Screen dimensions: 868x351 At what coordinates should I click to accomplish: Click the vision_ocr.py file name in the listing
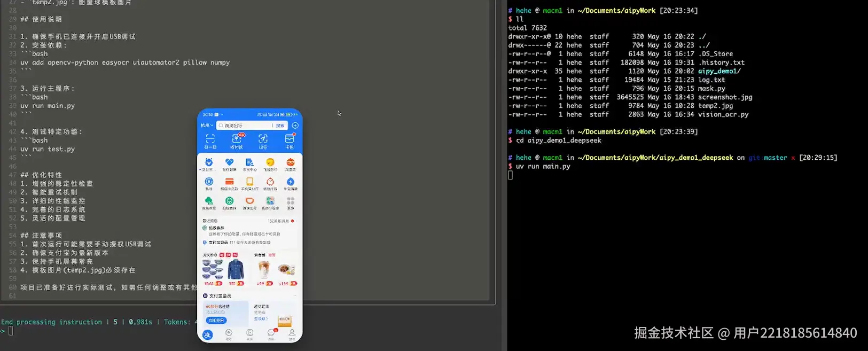723,114
